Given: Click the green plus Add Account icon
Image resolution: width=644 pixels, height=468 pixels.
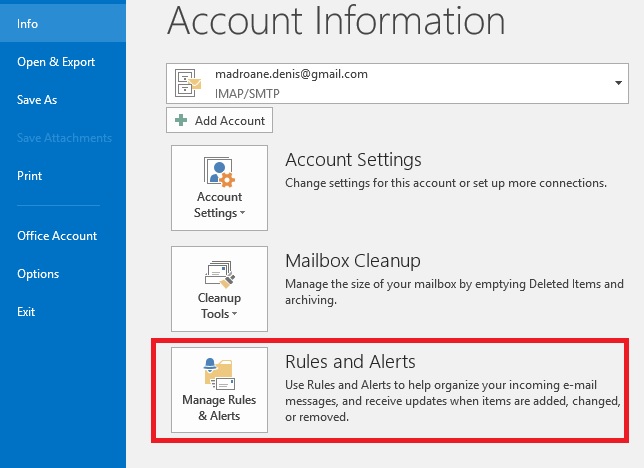Looking at the screenshot, I should pos(181,121).
